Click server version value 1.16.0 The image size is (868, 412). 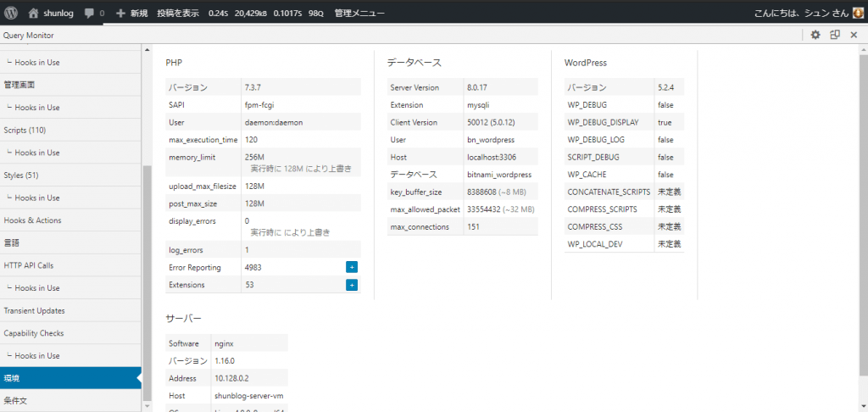(x=225, y=361)
